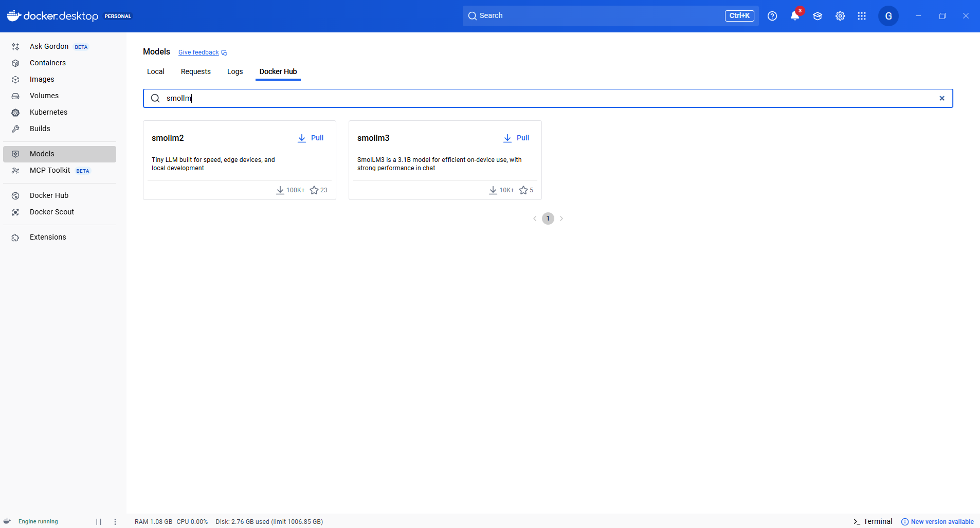Screen dimensions: 980x528
Task: Click the smollm3 star rating icon
Action: pyautogui.click(x=523, y=190)
